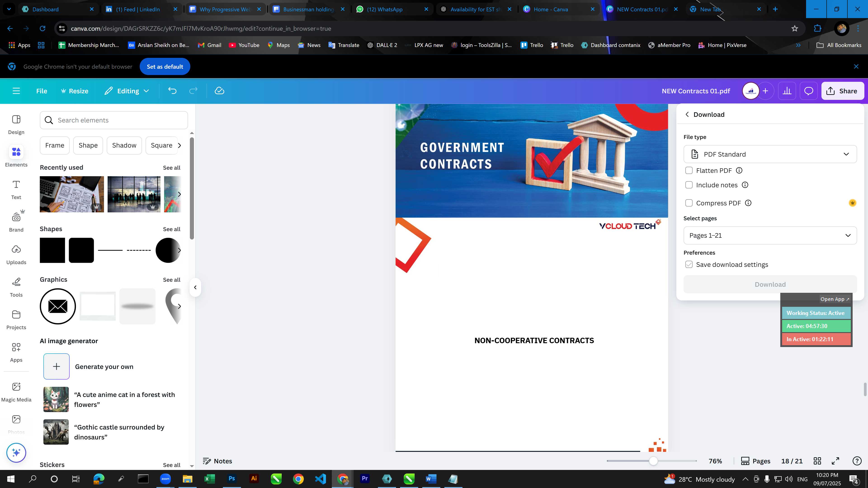The height and width of the screenshot is (488, 868).
Task: Enable the Compress PDF checkbox
Action: click(x=689, y=203)
